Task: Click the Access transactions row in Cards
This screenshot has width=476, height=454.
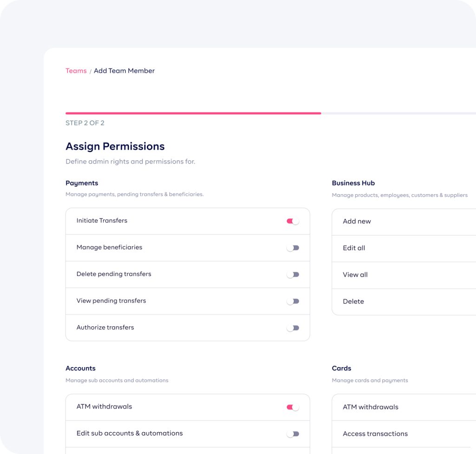Action: pos(404,434)
